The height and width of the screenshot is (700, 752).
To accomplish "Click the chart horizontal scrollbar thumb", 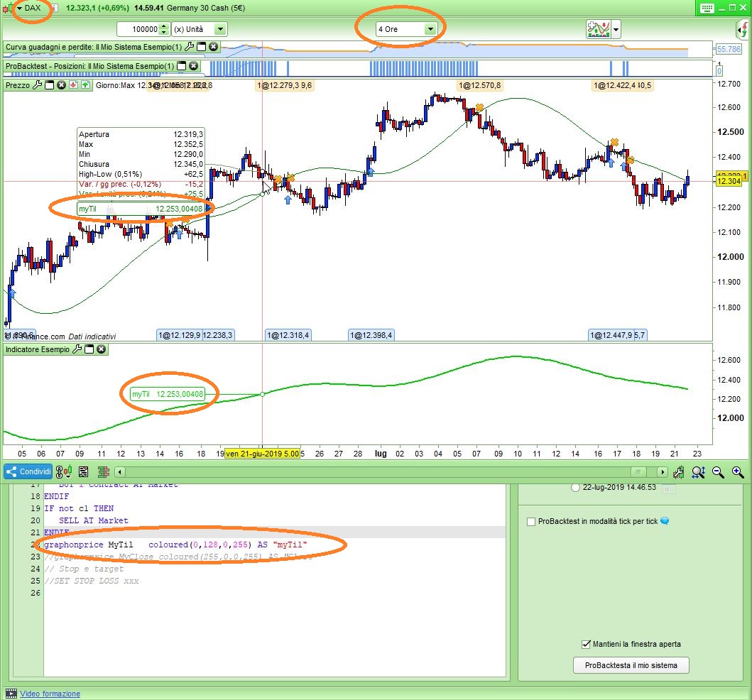I will [x=638, y=472].
